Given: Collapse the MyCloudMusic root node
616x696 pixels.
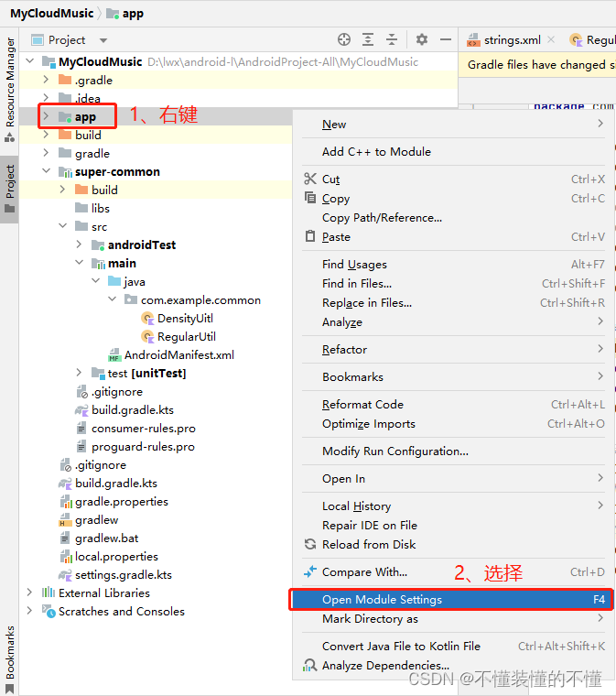Looking at the screenshot, I should pos(29,61).
